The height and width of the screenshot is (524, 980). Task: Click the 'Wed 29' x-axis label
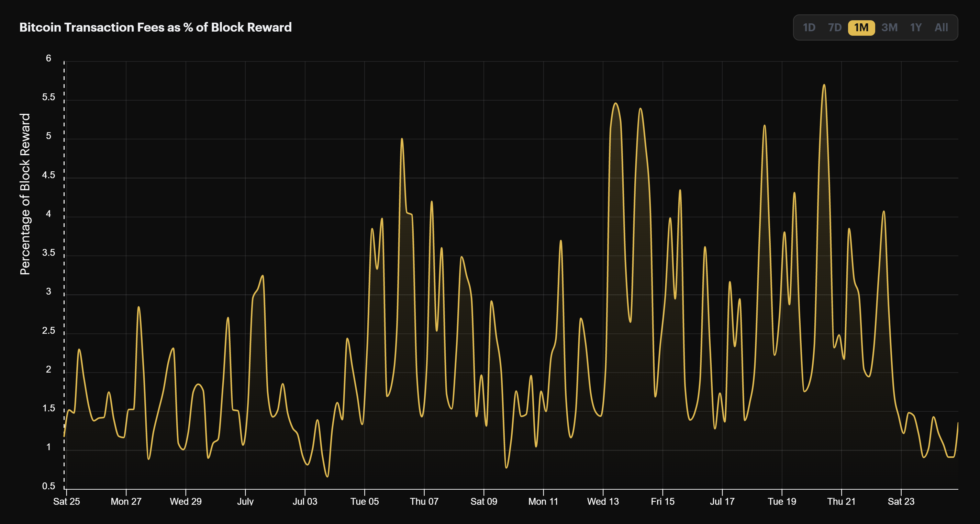[186, 501]
